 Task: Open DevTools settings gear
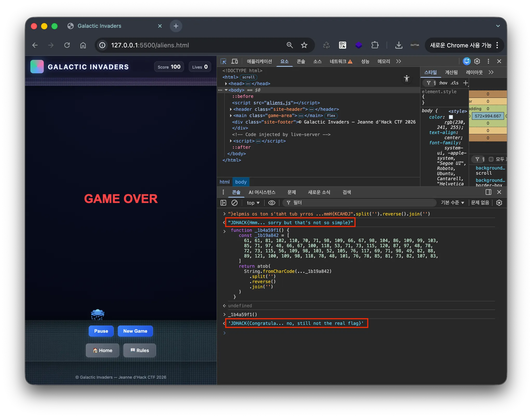(477, 61)
